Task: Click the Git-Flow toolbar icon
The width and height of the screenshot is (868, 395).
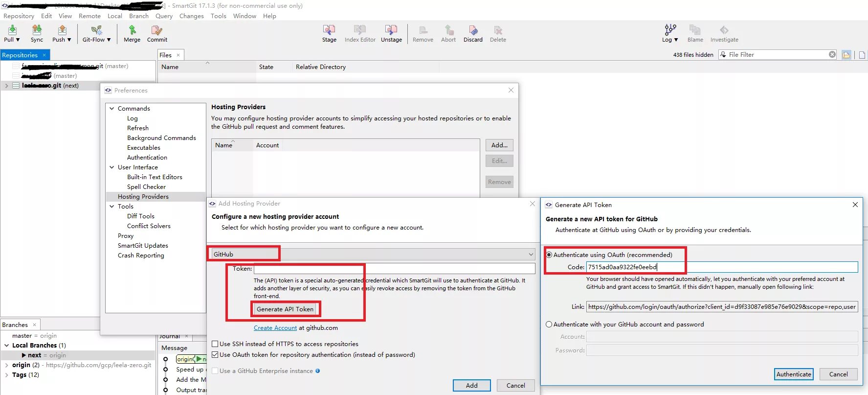Action: pyautogui.click(x=96, y=30)
